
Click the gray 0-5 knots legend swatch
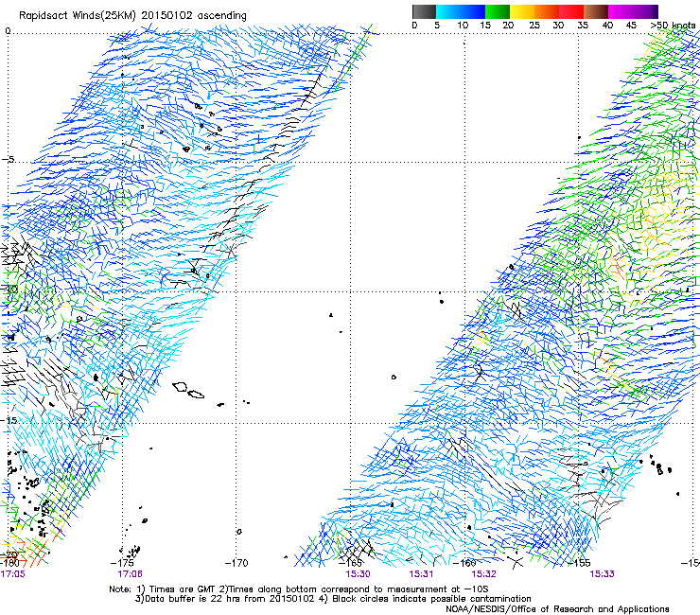tap(424, 11)
